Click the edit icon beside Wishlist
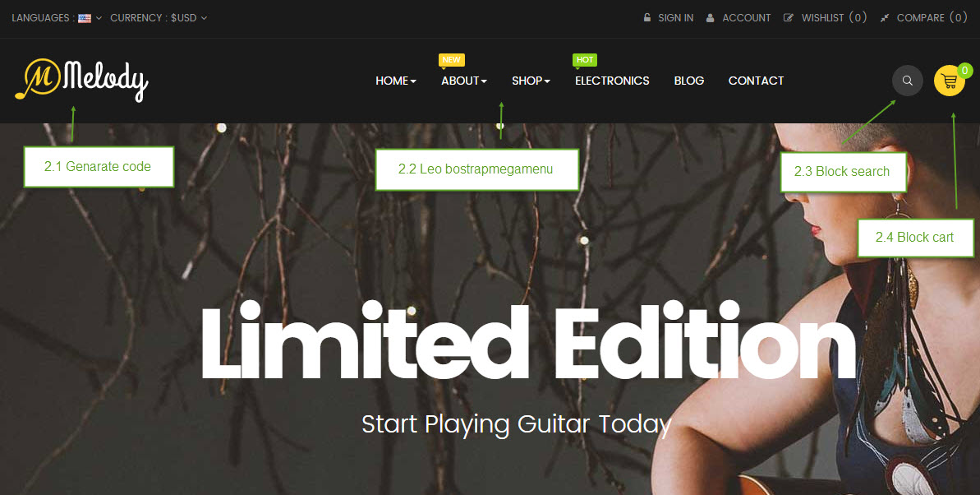Image resolution: width=980 pixels, height=495 pixels. click(x=789, y=18)
